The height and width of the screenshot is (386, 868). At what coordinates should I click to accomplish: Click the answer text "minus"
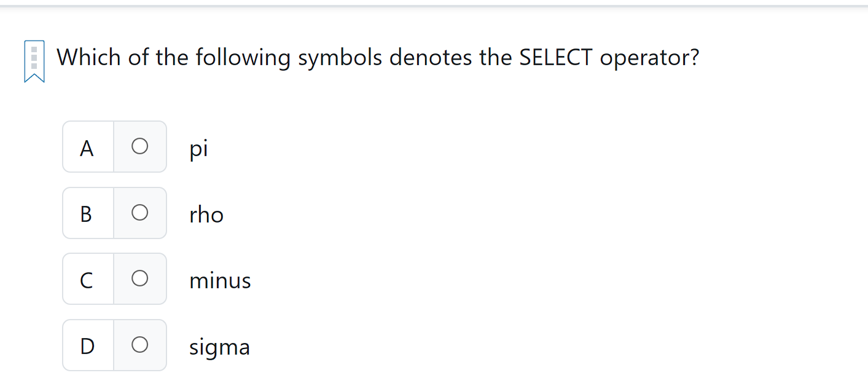220,280
